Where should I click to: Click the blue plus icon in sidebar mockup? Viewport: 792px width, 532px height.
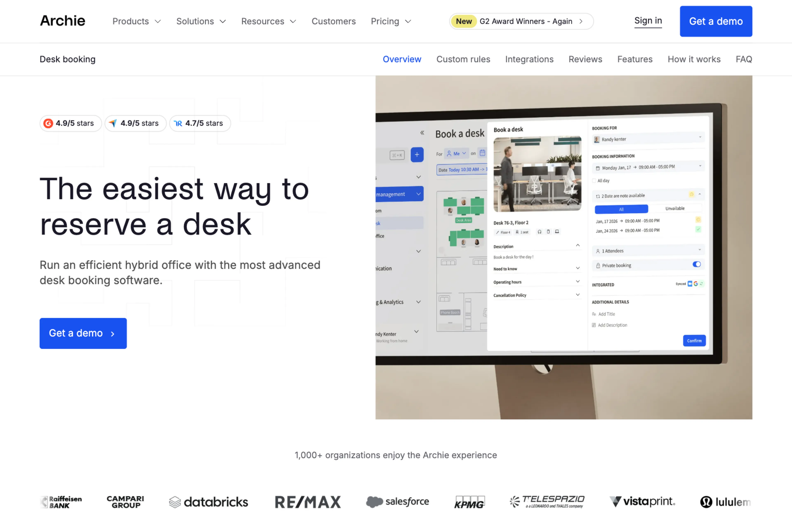417,155
